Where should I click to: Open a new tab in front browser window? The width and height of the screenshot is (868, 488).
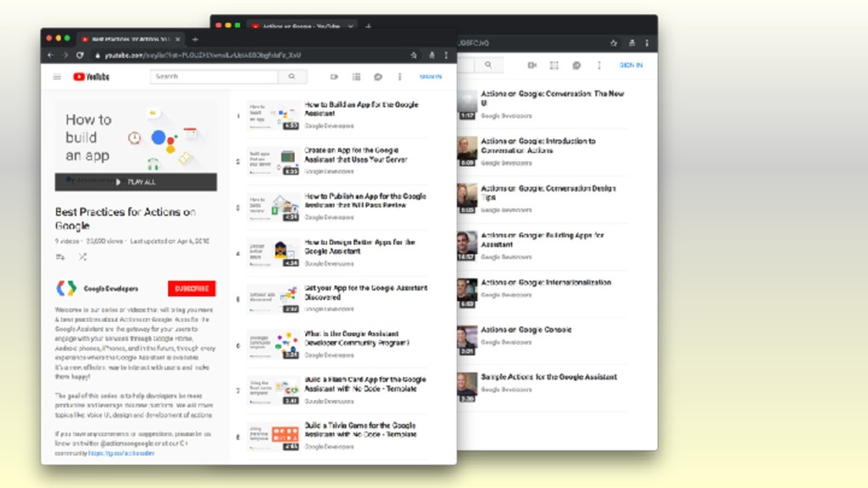pos(195,39)
